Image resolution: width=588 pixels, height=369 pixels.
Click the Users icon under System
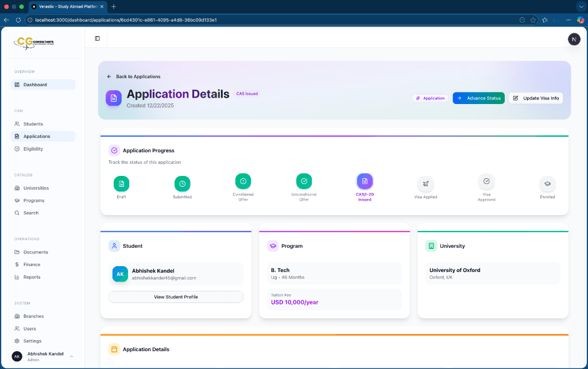coord(18,328)
